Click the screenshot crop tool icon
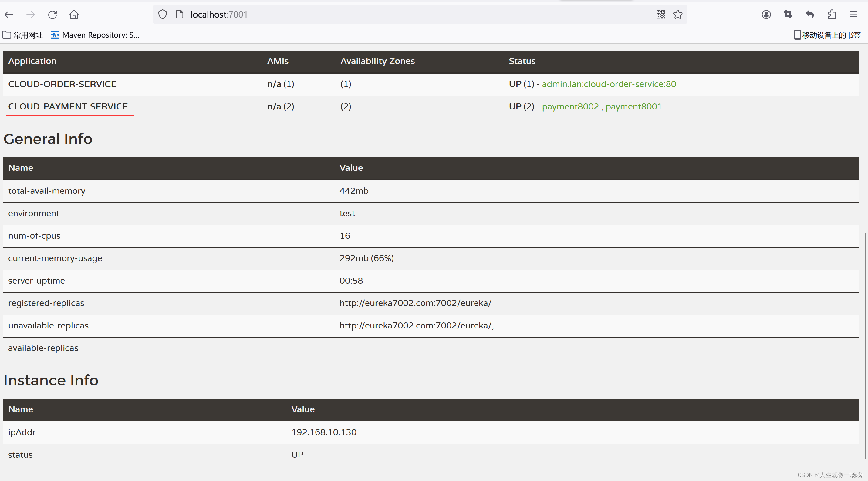 click(788, 15)
